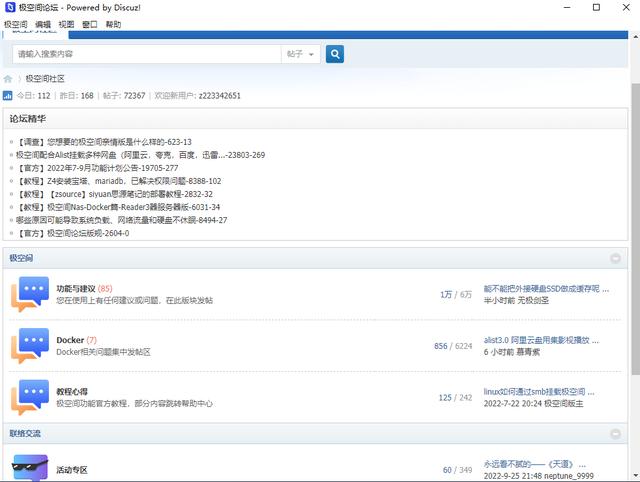Open the Nas-Docker Reader3 tutorial post
The image size is (640, 482).
pos(118,207)
